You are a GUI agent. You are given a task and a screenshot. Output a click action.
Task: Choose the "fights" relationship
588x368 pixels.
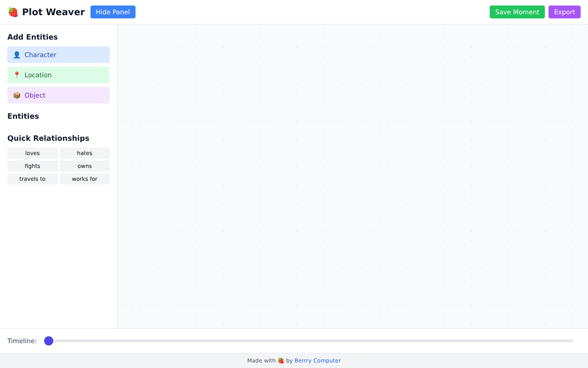coord(33,166)
